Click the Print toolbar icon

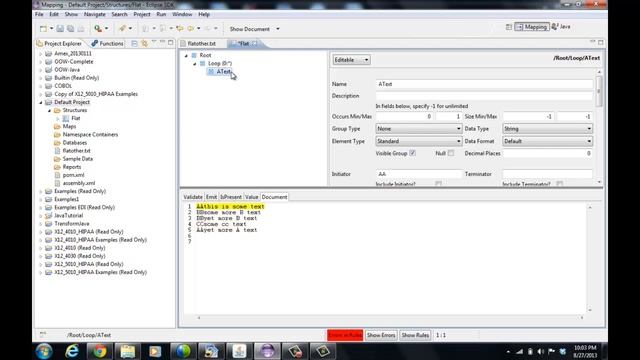pyautogui.click(x=81, y=29)
